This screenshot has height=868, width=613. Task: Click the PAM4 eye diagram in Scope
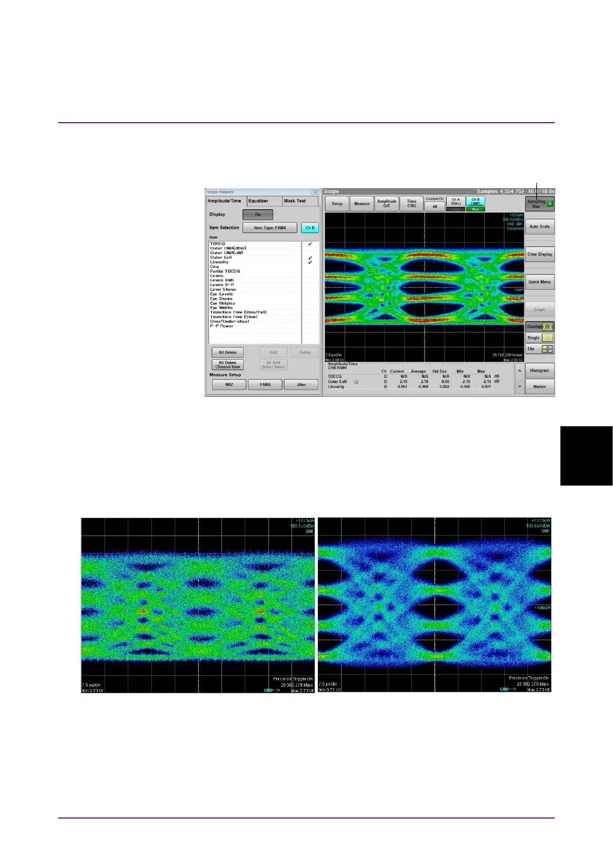pyautogui.click(x=424, y=287)
